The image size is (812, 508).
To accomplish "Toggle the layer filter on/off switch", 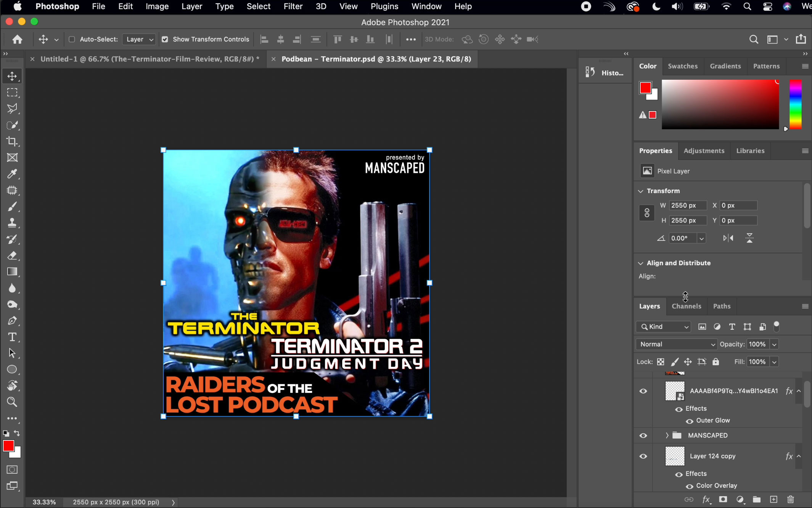I will tap(776, 326).
